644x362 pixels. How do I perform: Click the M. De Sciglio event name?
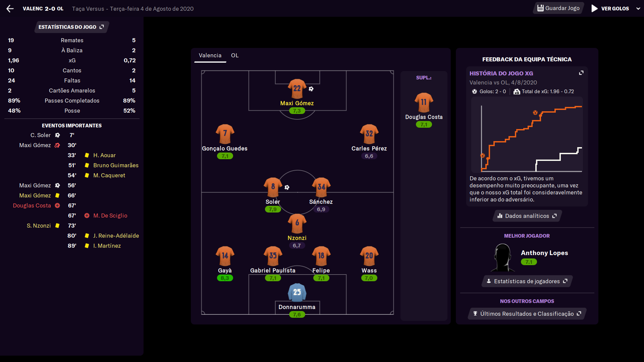(x=110, y=216)
